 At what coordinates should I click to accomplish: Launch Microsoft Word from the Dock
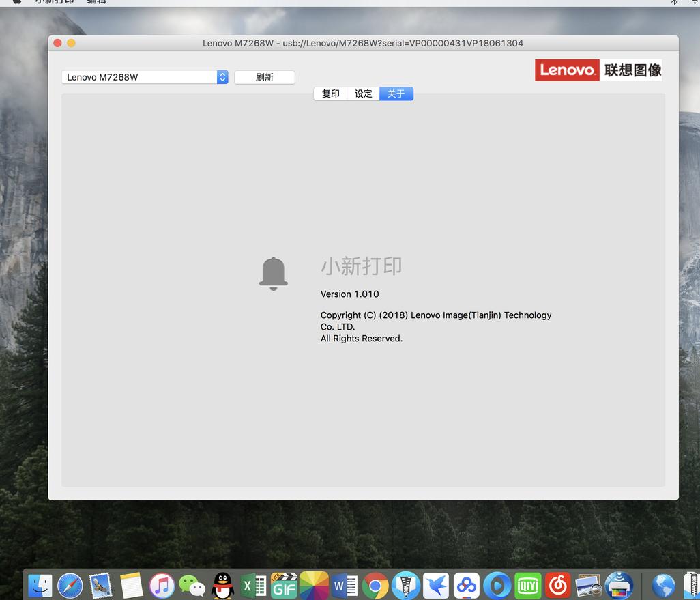click(x=345, y=585)
